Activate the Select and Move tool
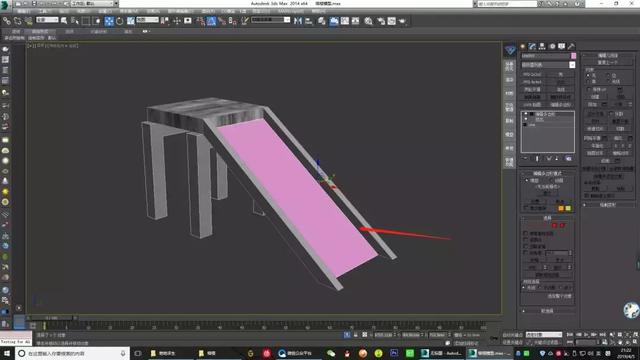The width and height of the screenshot is (640, 360). point(109,21)
